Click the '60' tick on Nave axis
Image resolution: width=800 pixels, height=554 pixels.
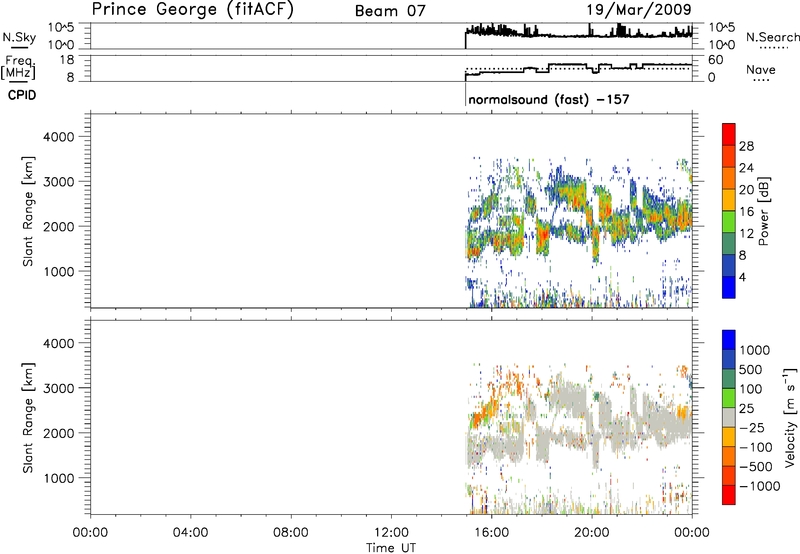coord(716,60)
